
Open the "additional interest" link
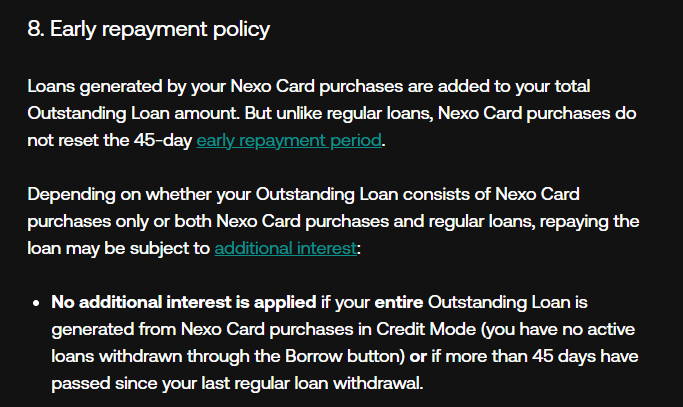[x=286, y=248]
